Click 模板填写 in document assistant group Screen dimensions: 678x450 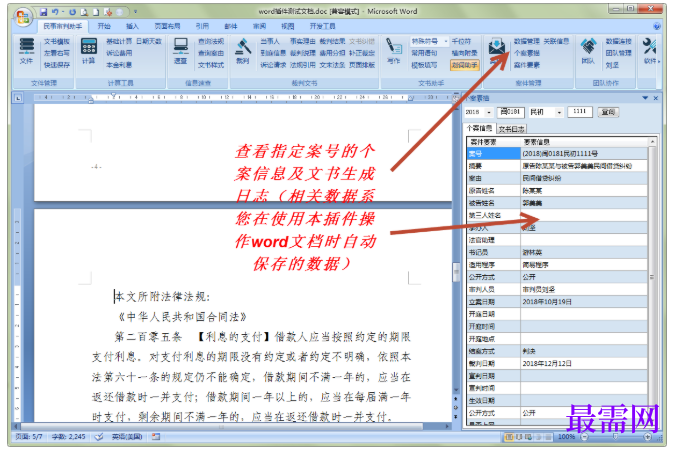pos(424,65)
